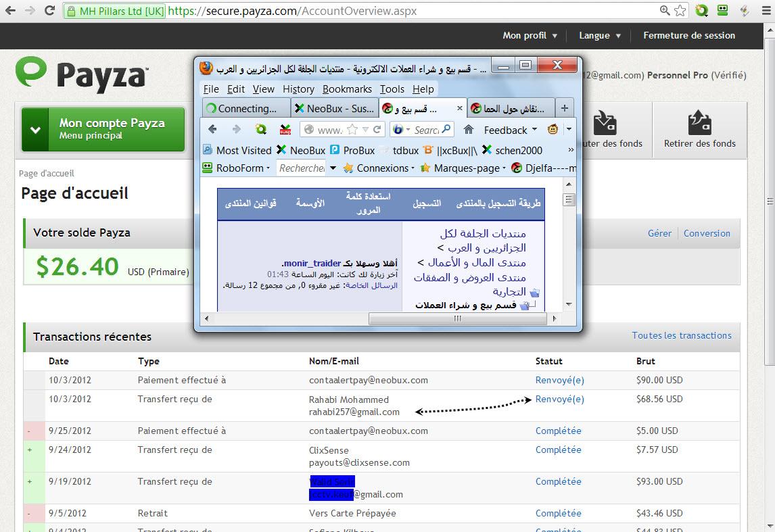Screen dimensions: 775x532
Task: Click the bookmark star in Firefox's URL bar
Action: pos(352,129)
